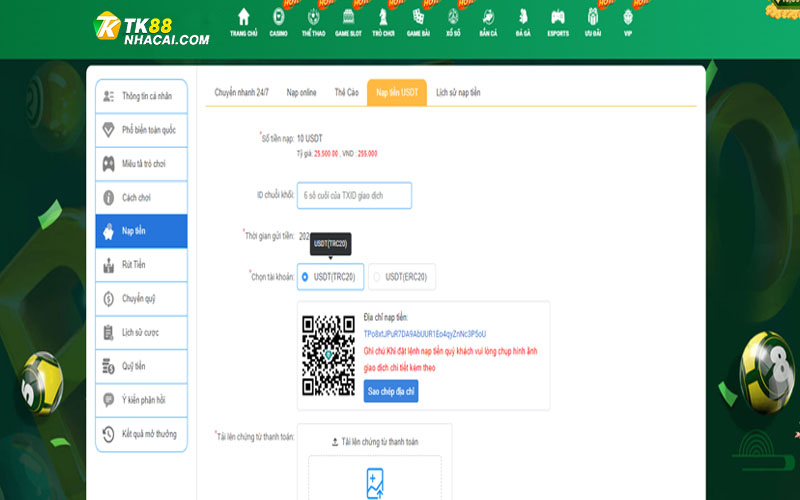
Task: Switch to the Thẻ Cào tab
Action: click(x=346, y=92)
